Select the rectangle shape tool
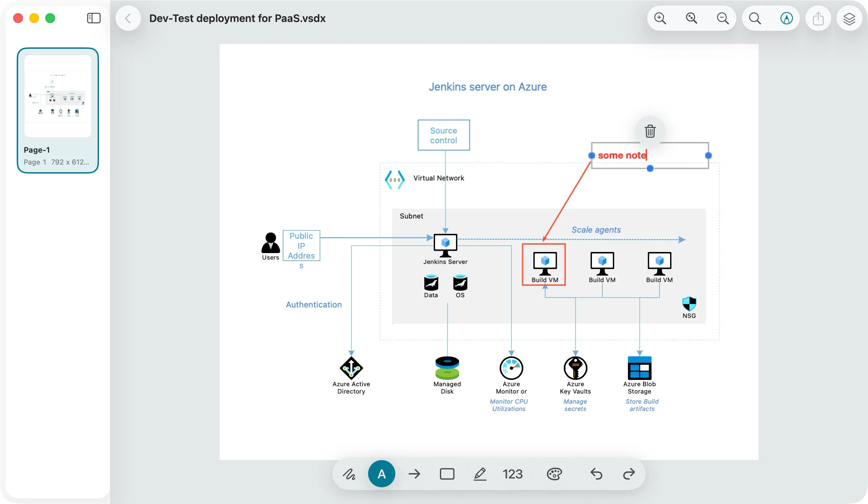This screenshot has width=868, height=504. point(447,474)
